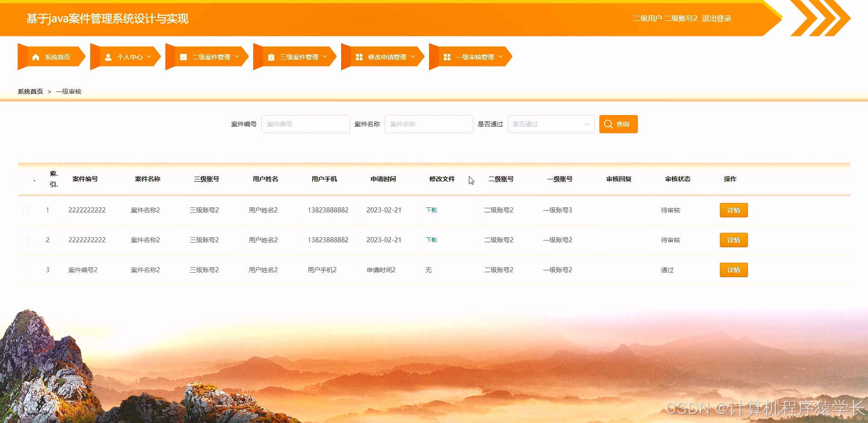Click the home icon on 系统首页 tab
Image resolution: width=868 pixels, height=423 pixels.
tap(36, 56)
